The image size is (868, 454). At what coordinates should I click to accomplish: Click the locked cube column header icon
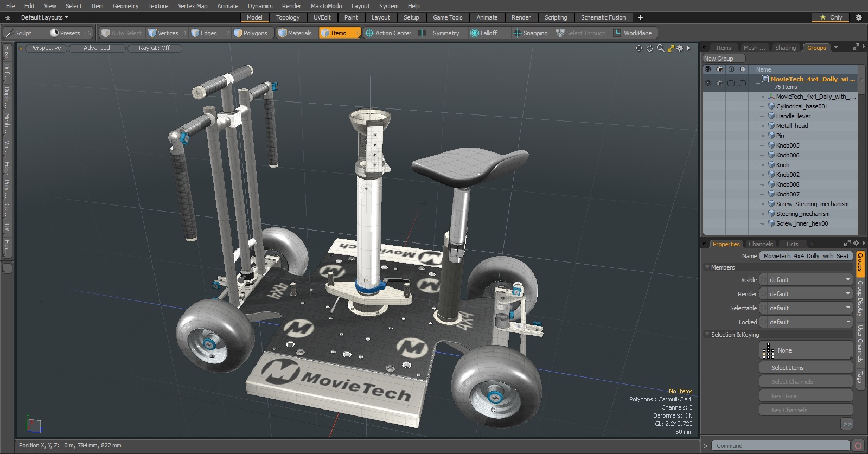(743, 69)
